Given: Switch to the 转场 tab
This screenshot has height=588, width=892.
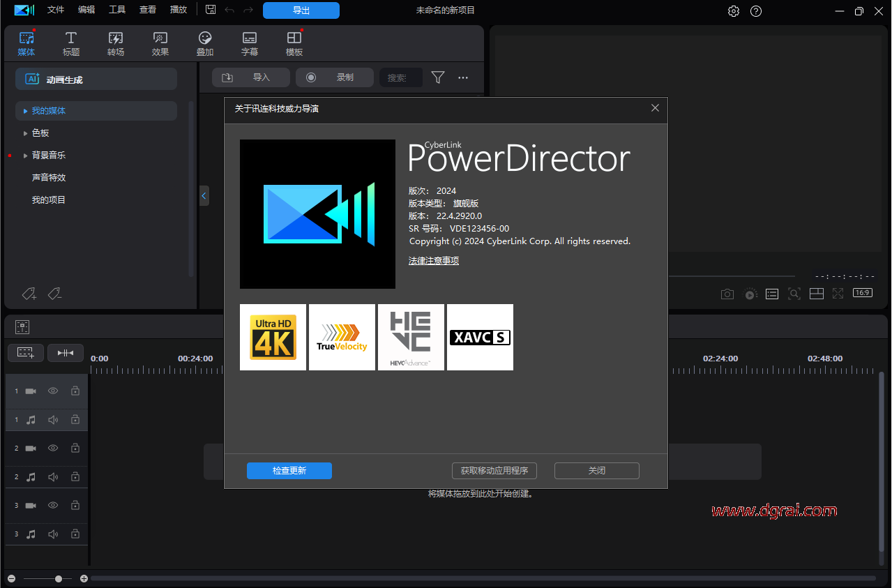Looking at the screenshot, I should click(x=116, y=44).
